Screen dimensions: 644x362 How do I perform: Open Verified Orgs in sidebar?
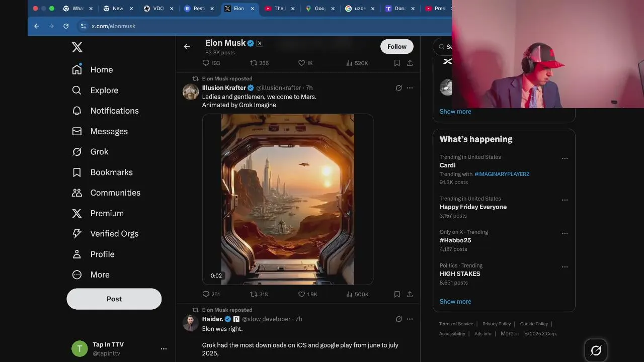coord(105,234)
